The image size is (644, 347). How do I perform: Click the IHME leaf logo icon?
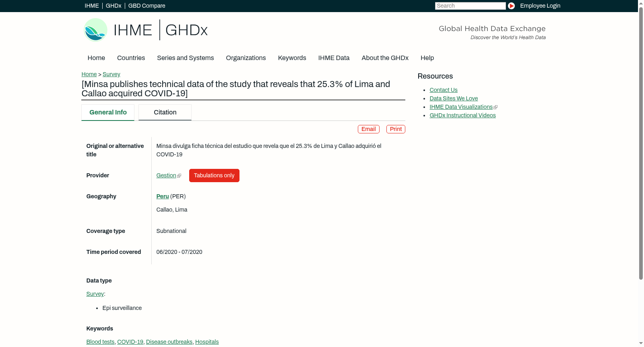95,30
